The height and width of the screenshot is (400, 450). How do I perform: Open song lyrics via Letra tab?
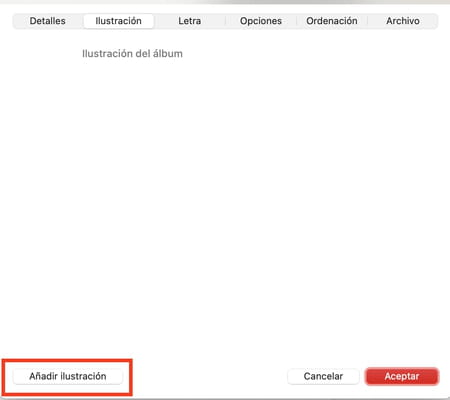(x=190, y=21)
